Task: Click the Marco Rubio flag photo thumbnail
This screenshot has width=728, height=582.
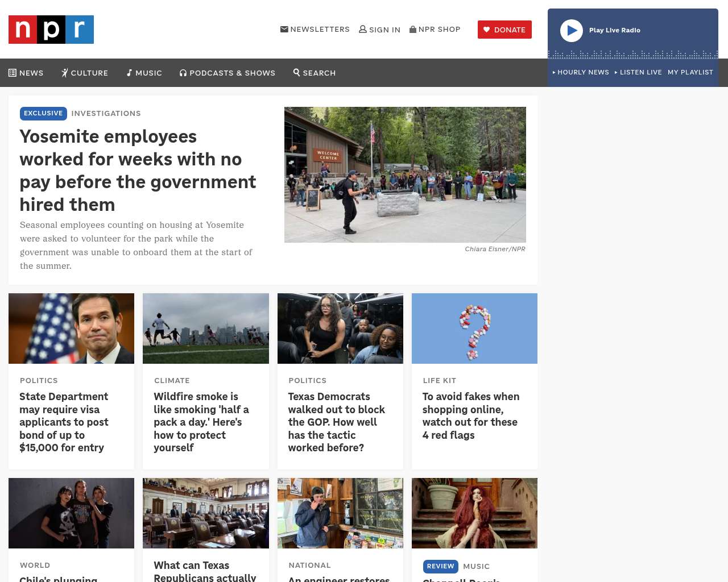Action: point(71,329)
